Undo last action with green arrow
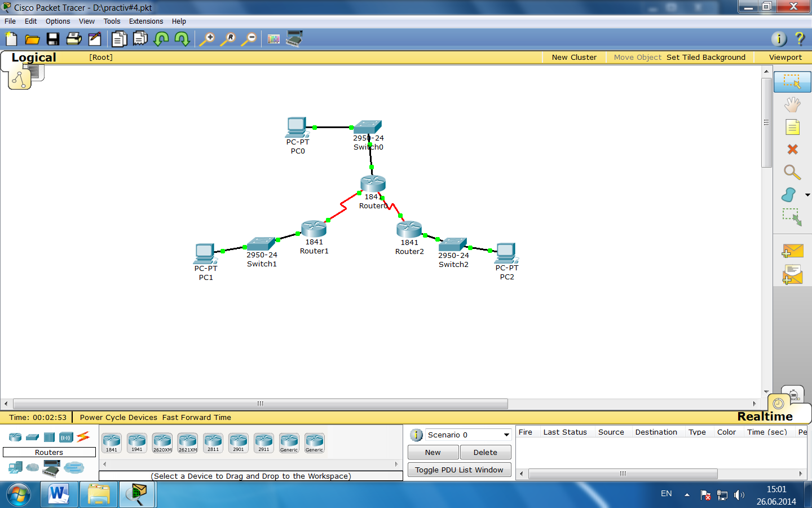Viewport: 812px width, 508px height. coord(161,39)
